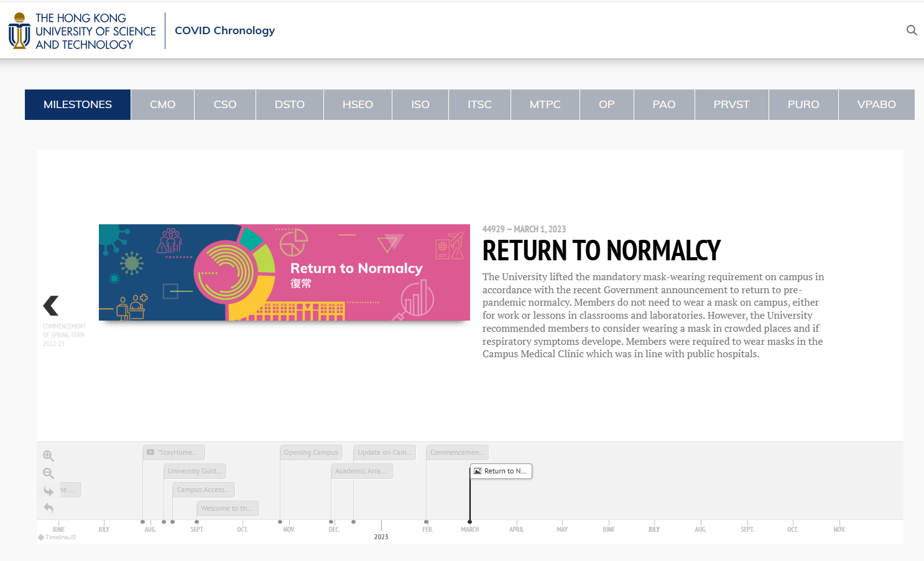The image size is (924, 561).
Task: Click the back arrow in timeline controls
Action: (x=49, y=508)
